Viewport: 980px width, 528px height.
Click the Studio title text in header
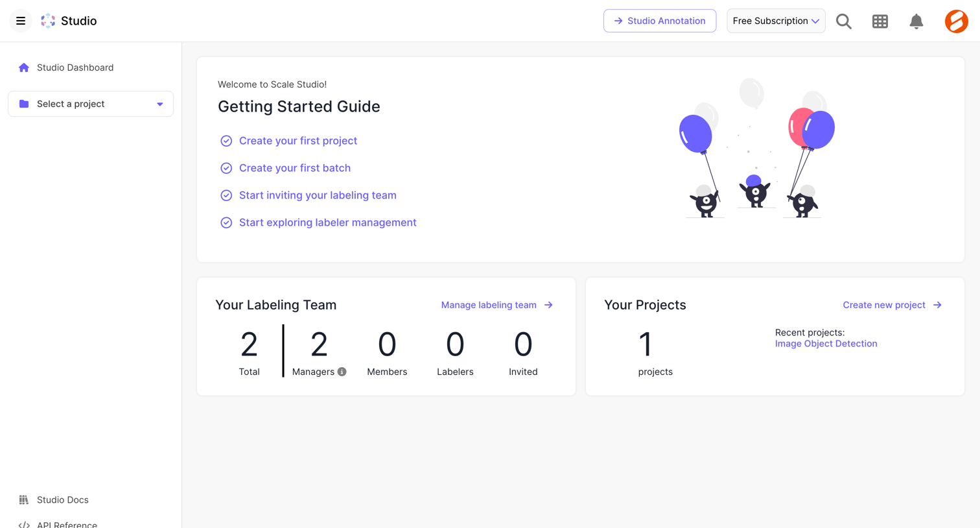point(78,21)
